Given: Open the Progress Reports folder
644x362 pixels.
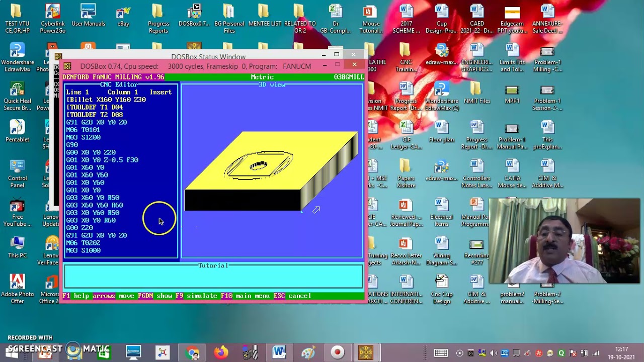Looking at the screenshot, I should click(x=158, y=19).
